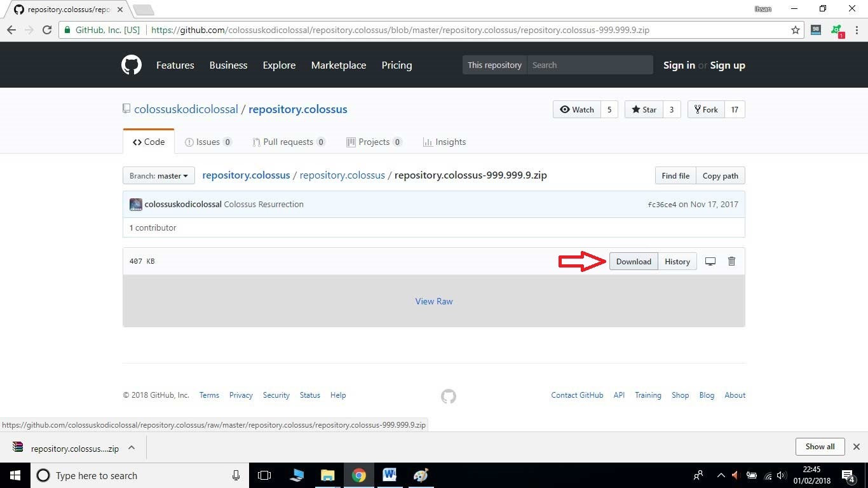This screenshot has height=488, width=868.
Task: Expand downloaded zip file options chevron
Action: click(x=132, y=447)
